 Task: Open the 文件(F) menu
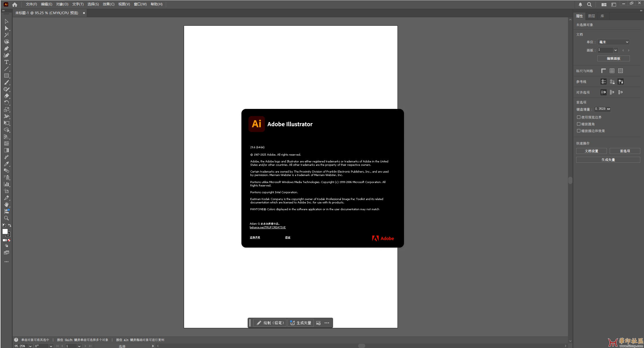tap(31, 4)
